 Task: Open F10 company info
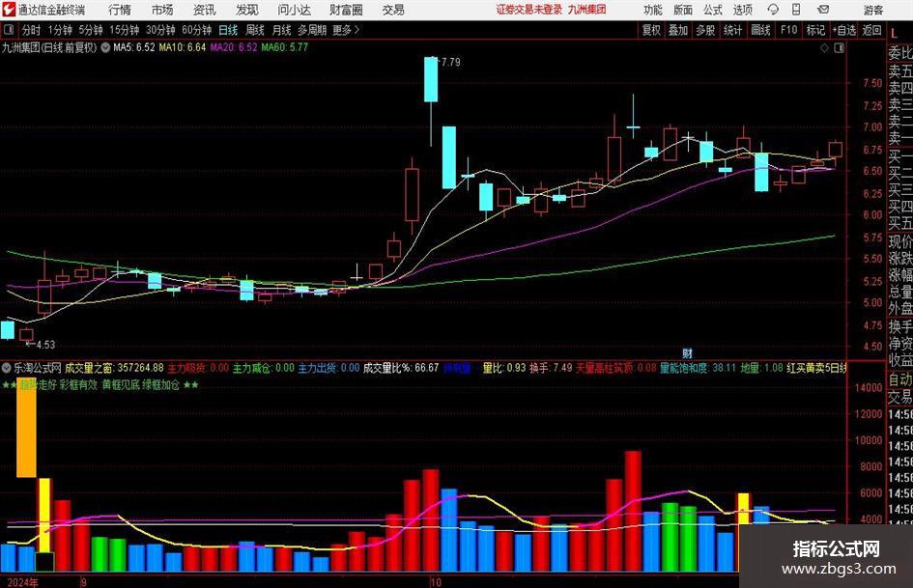coord(788,30)
